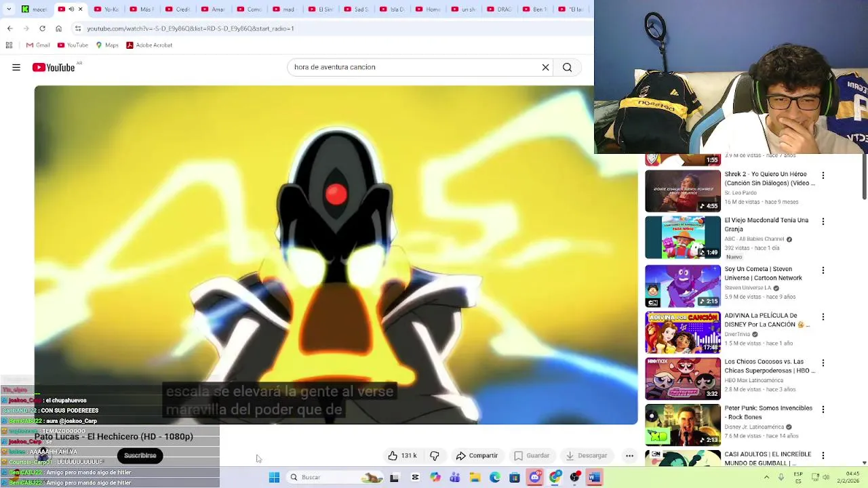The width and height of the screenshot is (868, 488).
Task: Open the Gmail bookmark
Action: tap(38, 45)
